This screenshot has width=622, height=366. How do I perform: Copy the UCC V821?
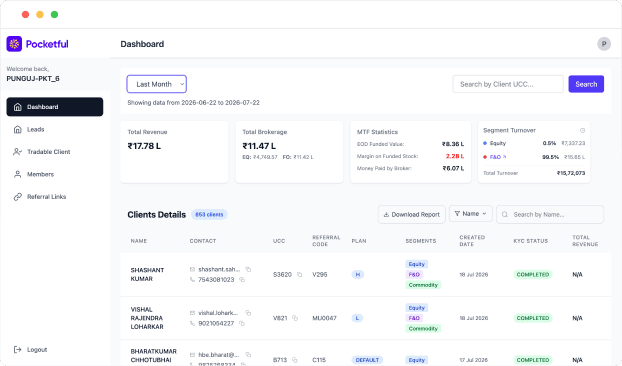pos(295,318)
